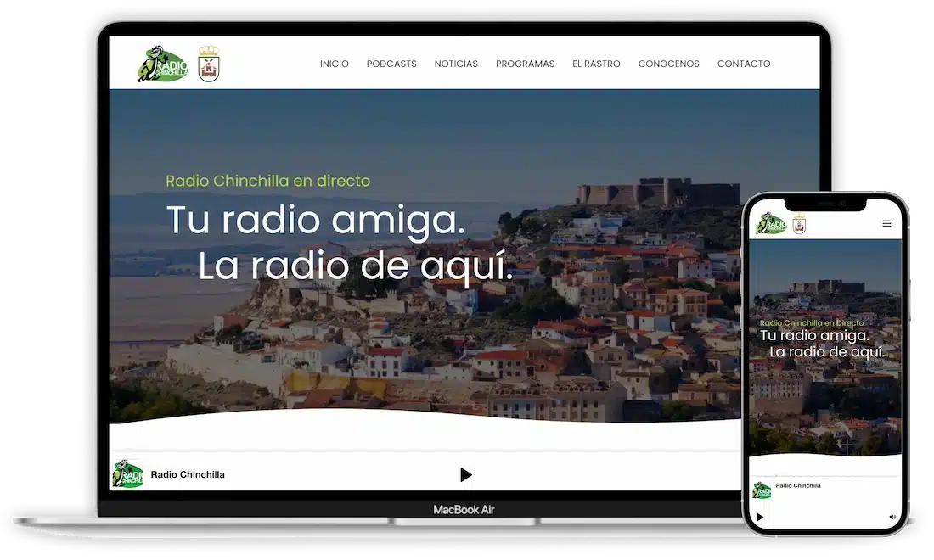934x560 pixels.
Task: Tap "Radio Chinchilla en directo" on the phone
Action: (x=811, y=323)
